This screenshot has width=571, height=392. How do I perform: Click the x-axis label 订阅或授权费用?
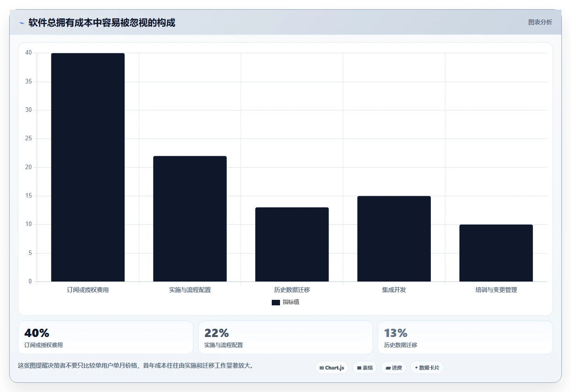tap(88, 290)
